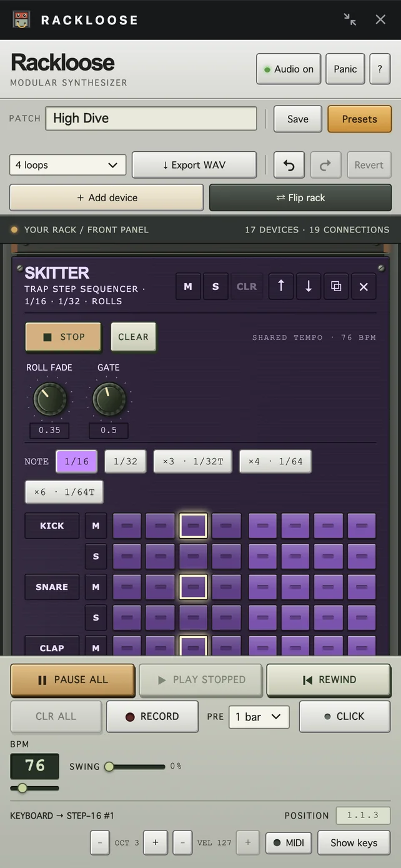This screenshot has height=868, width=401.
Task: Toggle Audio on
Action: (x=289, y=69)
